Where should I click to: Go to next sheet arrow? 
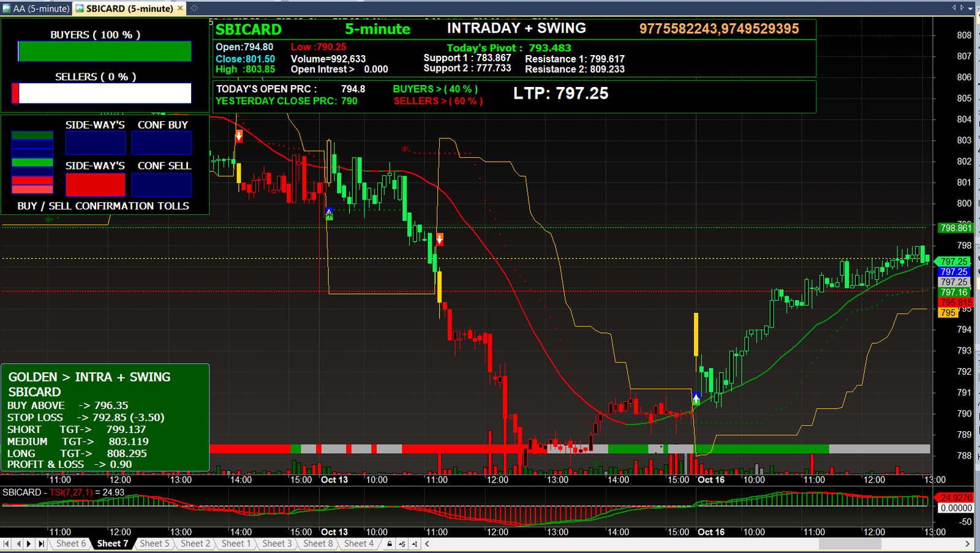click(x=29, y=544)
